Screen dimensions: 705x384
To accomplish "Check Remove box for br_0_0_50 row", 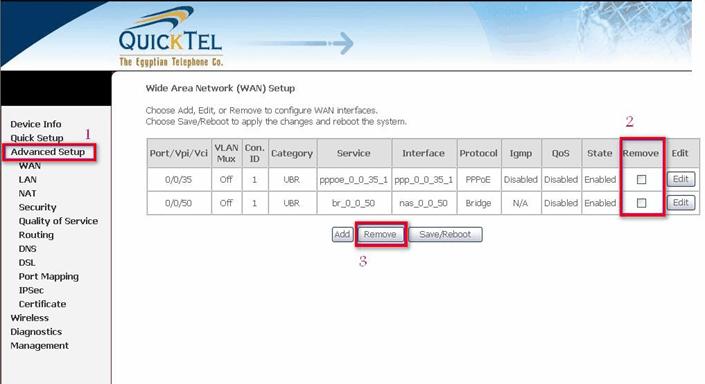I will pos(642,203).
